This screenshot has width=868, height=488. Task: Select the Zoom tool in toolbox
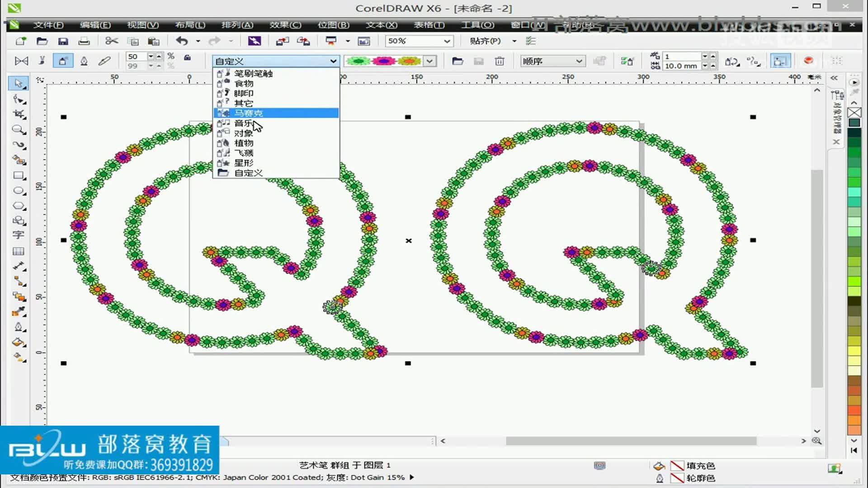coord(19,130)
